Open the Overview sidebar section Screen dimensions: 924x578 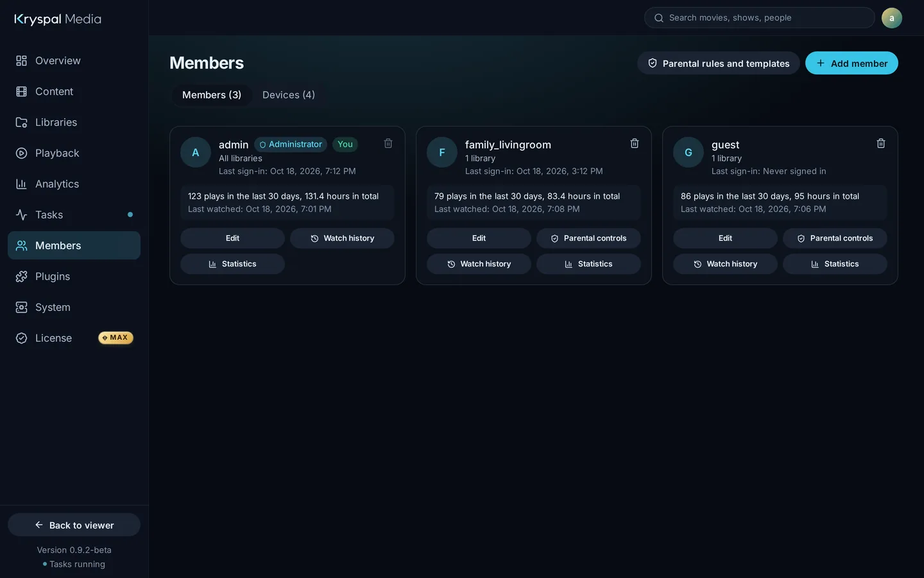click(74, 60)
